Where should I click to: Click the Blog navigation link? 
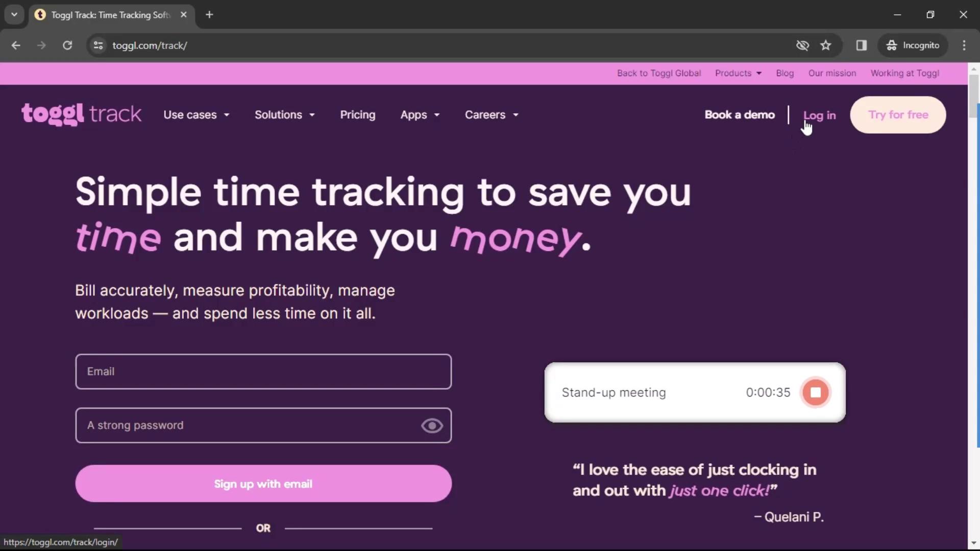[784, 72]
